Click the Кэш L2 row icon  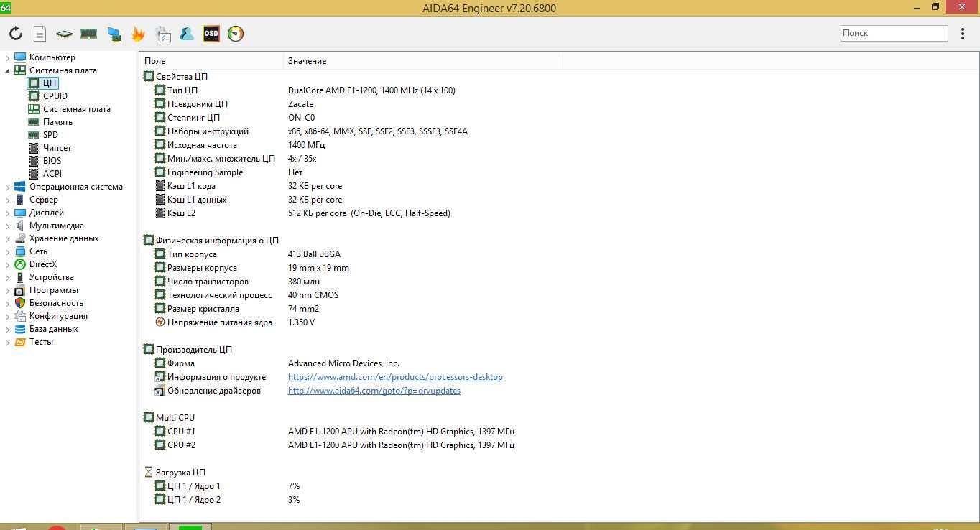tap(160, 213)
